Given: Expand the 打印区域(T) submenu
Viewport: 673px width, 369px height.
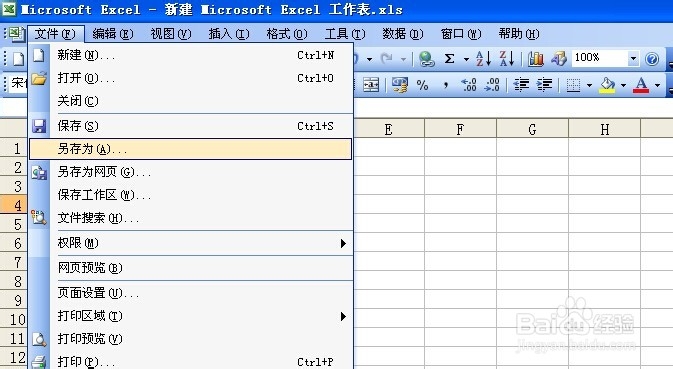Looking at the screenshot, I should pos(191,316).
